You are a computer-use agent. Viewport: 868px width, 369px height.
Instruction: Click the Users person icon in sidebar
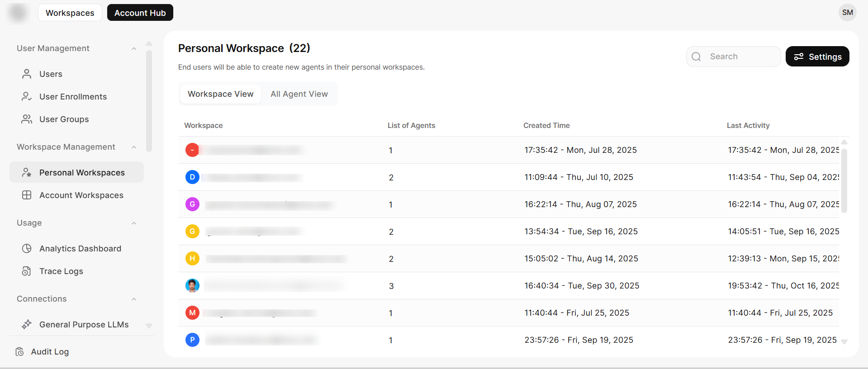27,74
